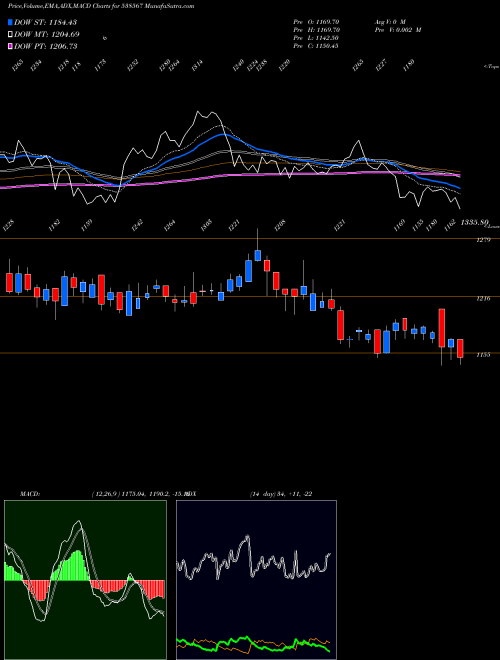
Task: Click the large red candlestick below the 1216 line
Action: [340, 325]
